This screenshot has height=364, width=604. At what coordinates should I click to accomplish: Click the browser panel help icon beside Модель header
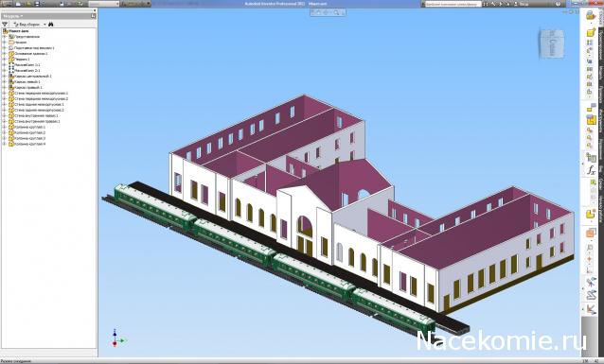[93, 16]
